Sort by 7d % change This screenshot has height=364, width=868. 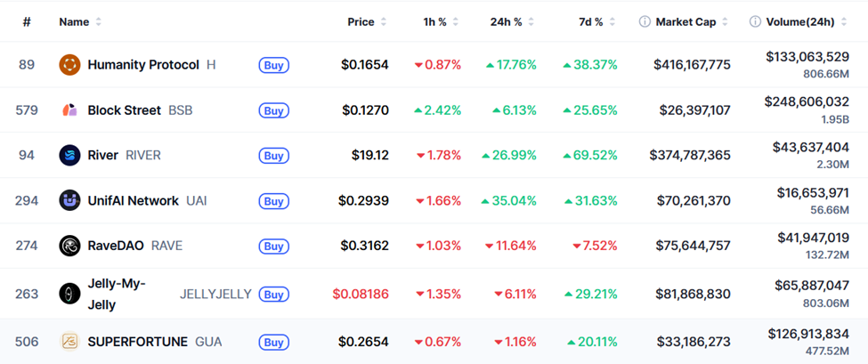coord(591,21)
